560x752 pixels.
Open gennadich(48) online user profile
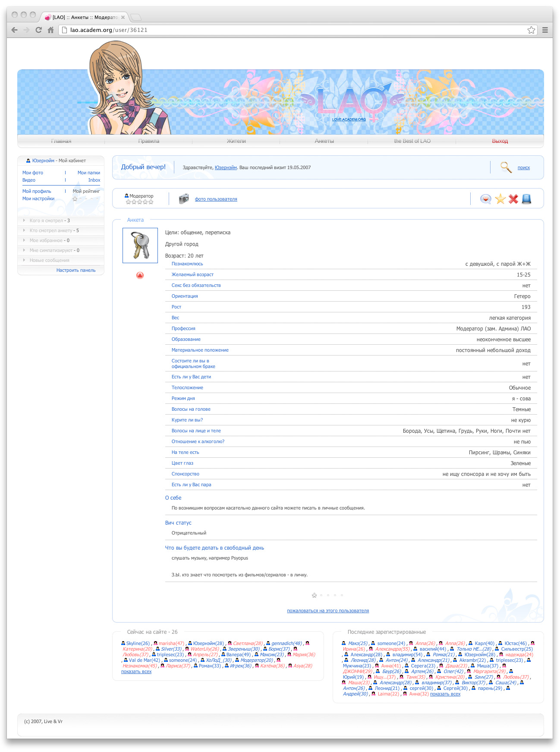286,643
